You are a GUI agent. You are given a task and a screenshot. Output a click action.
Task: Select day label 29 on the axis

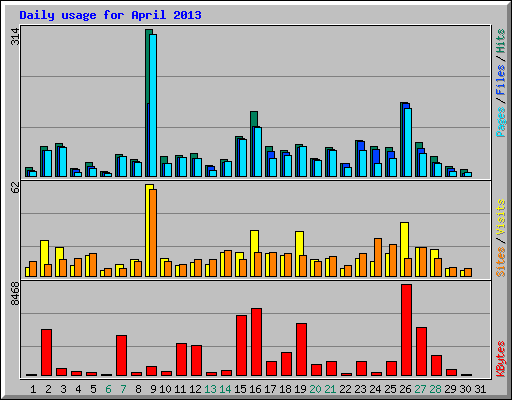[450, 389]
